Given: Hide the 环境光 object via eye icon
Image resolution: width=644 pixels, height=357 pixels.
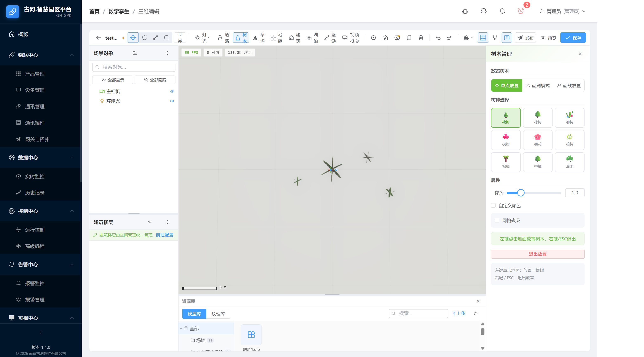Looking at the screenshot, I should click(172, 101).
